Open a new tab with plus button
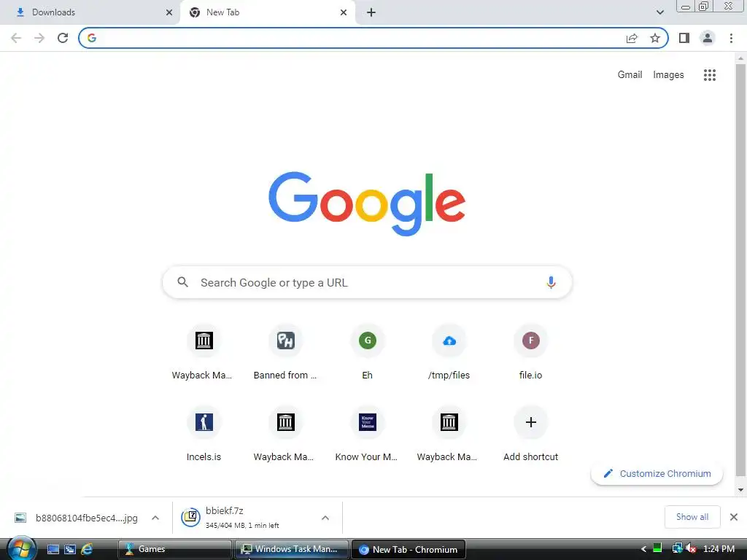 (371, 12)
